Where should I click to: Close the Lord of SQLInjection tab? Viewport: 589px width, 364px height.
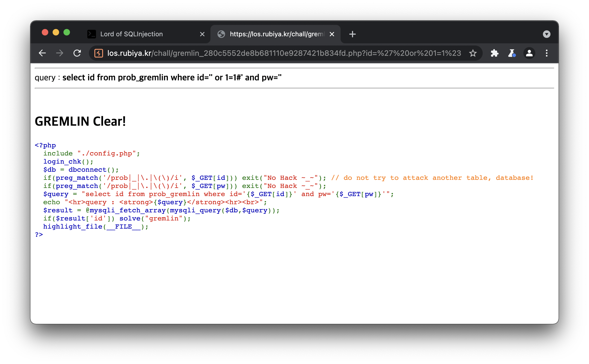point(202,34)
